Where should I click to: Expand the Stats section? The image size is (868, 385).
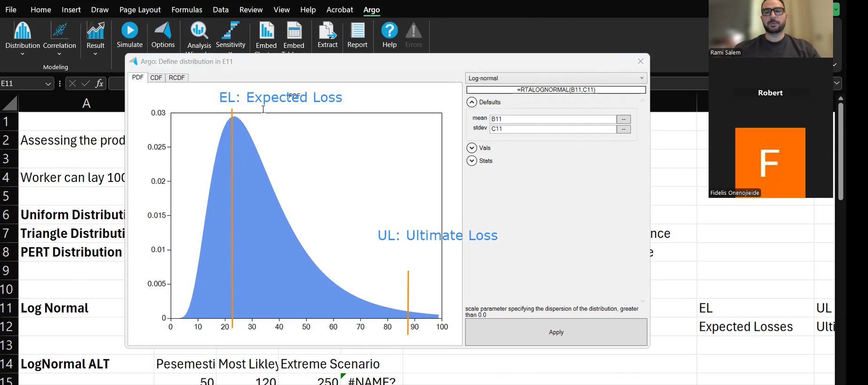(471, 161)
